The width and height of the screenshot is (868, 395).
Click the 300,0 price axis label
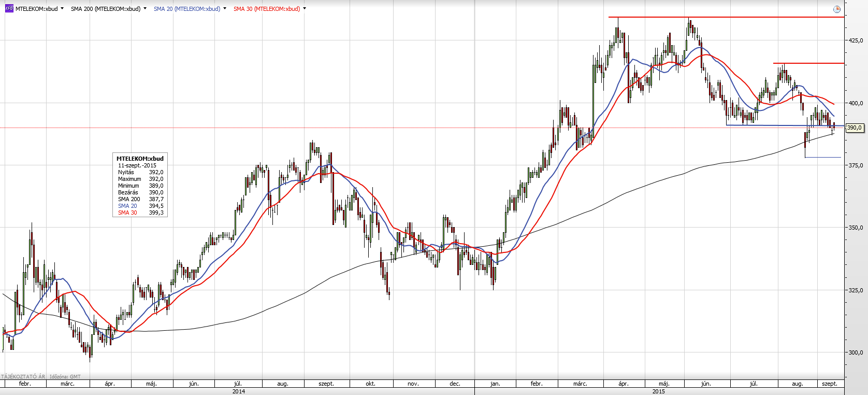pyautogui.click(x=856, y=352)
